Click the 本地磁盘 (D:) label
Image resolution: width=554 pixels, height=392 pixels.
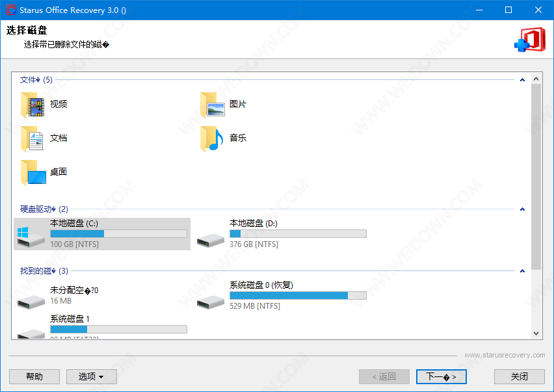tap(254, 223)
